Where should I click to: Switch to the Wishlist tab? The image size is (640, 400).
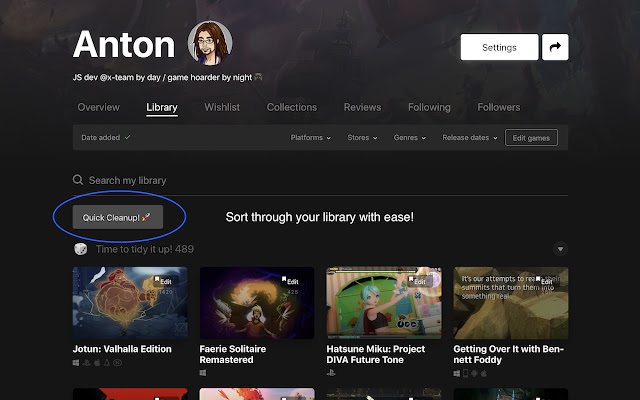[x=222, y=107]
